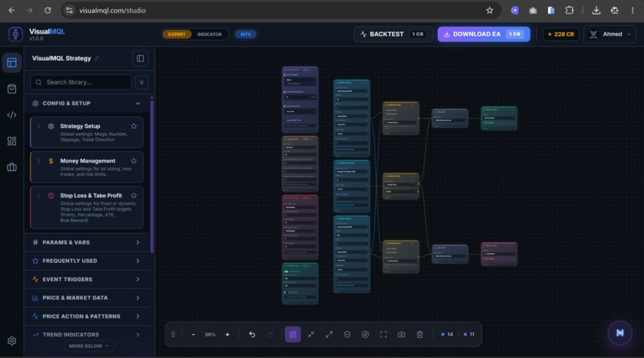Click the MORE BELOW button
644x358 pixels.
click(x=89, y=346)
